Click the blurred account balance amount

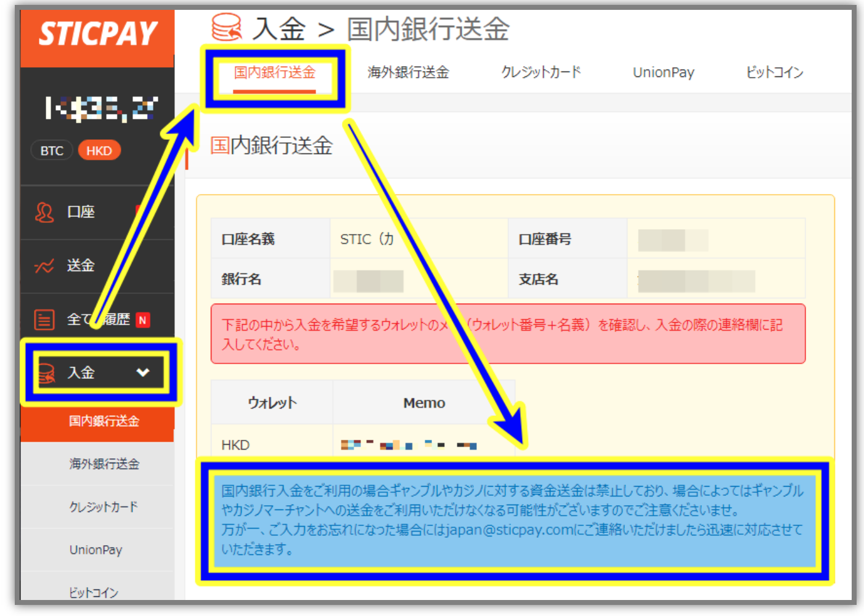click(x=101, y=108)
